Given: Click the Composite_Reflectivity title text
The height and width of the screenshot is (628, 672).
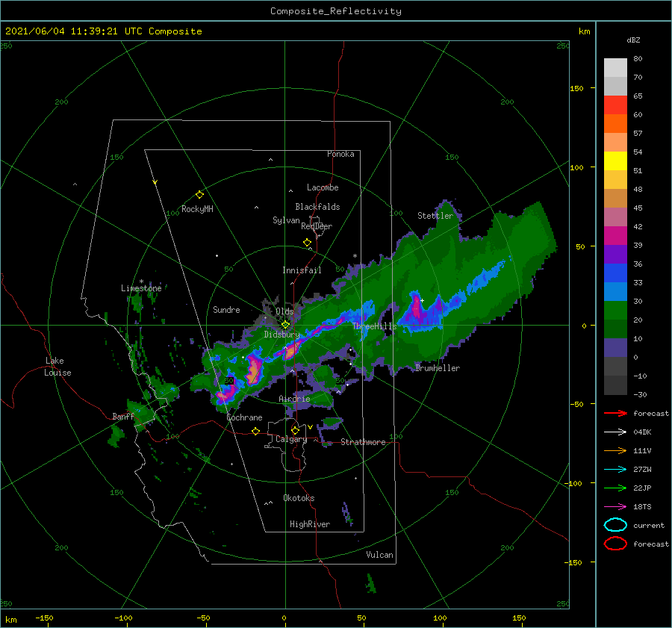Looking at the screenshot, I should pos(336,11).
